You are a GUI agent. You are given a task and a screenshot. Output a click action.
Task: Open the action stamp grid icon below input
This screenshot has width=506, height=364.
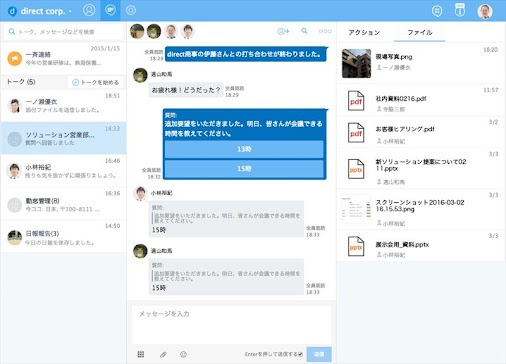(x=141, y=354)
